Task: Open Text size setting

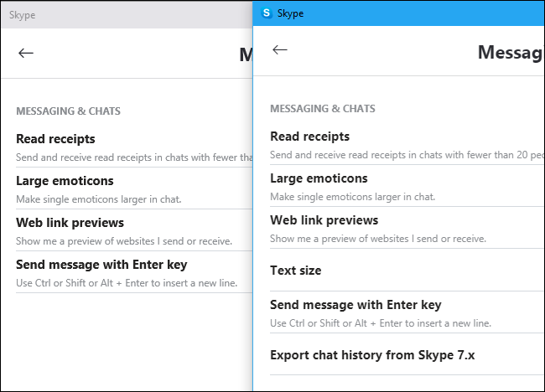Action: [295, 271]
